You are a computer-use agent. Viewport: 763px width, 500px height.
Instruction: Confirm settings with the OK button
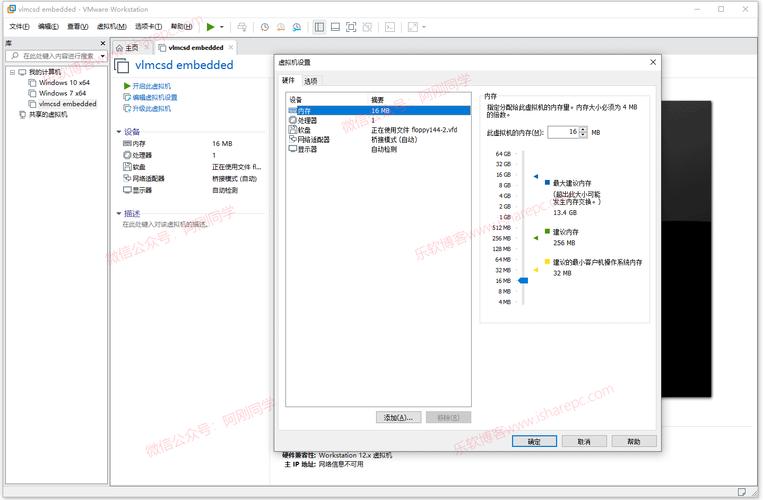coord(534,441)
